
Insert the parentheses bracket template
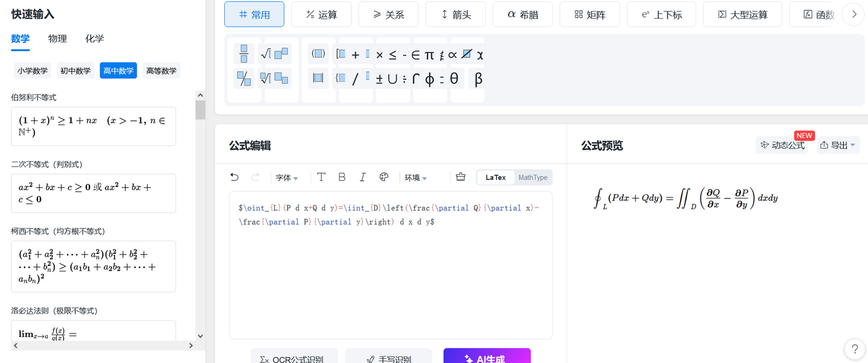coord(318,54)
